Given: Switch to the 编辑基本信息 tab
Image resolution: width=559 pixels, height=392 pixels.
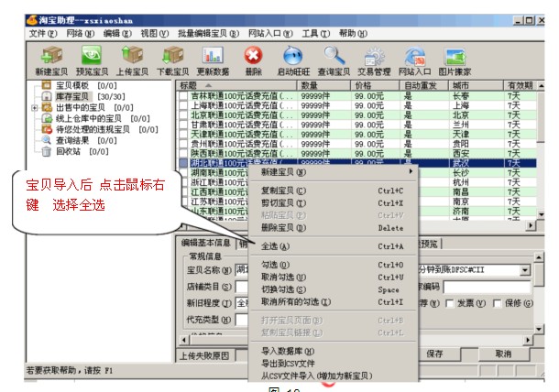Looking at the screenshot, I should coord(205,243).
